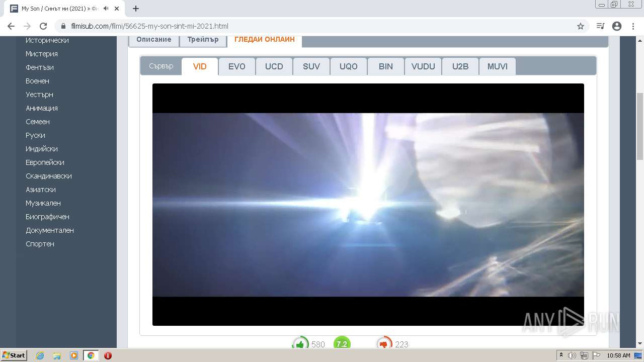The height and width of the screenshot is (362, 644).
Task: Select EVO server tab
Action: [237, 66]
